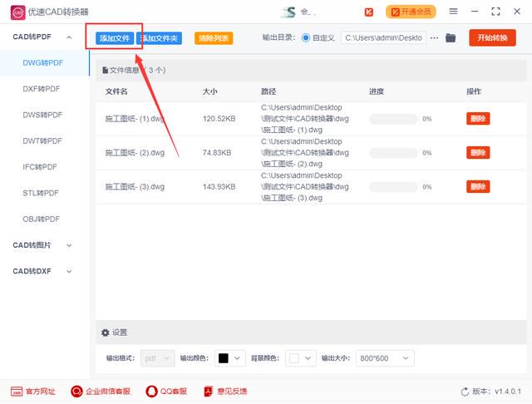Click the three-dot browse path icon
This screenshot has width=532, height=404.
tap(434, 38)
